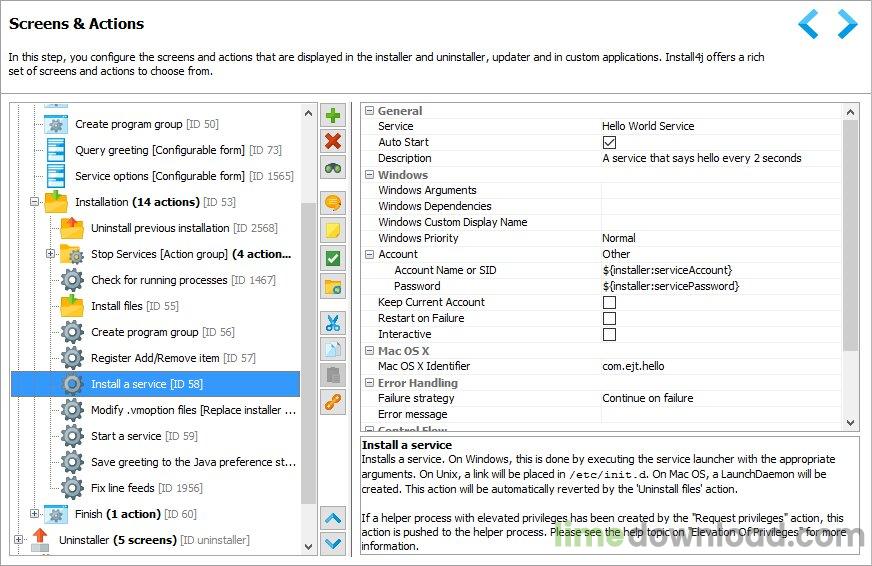The height and width of the screenshot is (566, 872).
Task: Move item up with blue up arrow
Action: pos(333,518)
